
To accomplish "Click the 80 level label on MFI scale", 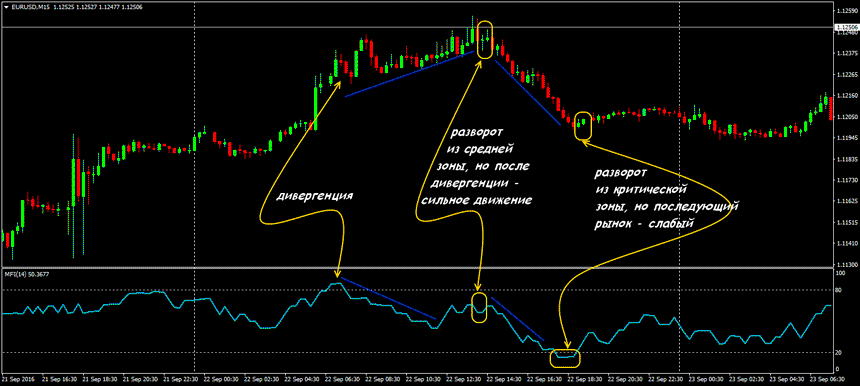I will coord(839,290).
